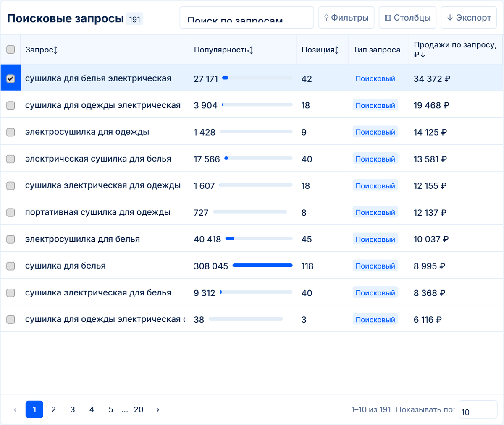Export the table with Экспорт
The width and height of the screenshot is (504, 425).
469,18
